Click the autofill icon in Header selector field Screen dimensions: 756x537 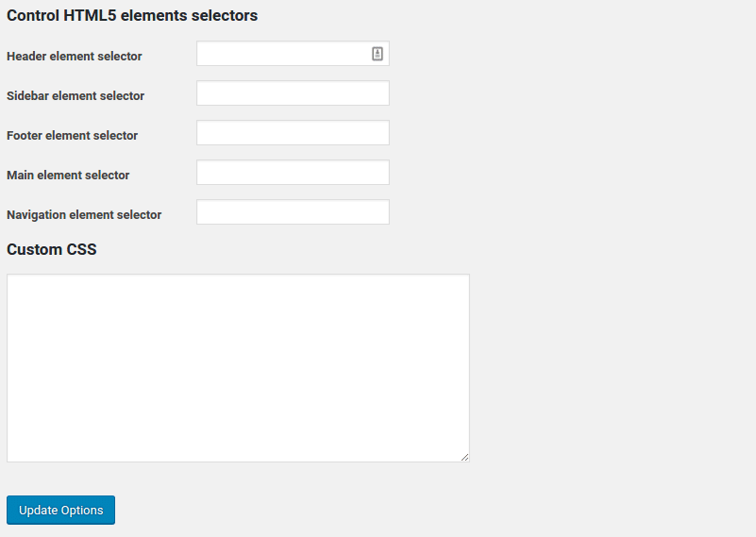tap(378, 54)
